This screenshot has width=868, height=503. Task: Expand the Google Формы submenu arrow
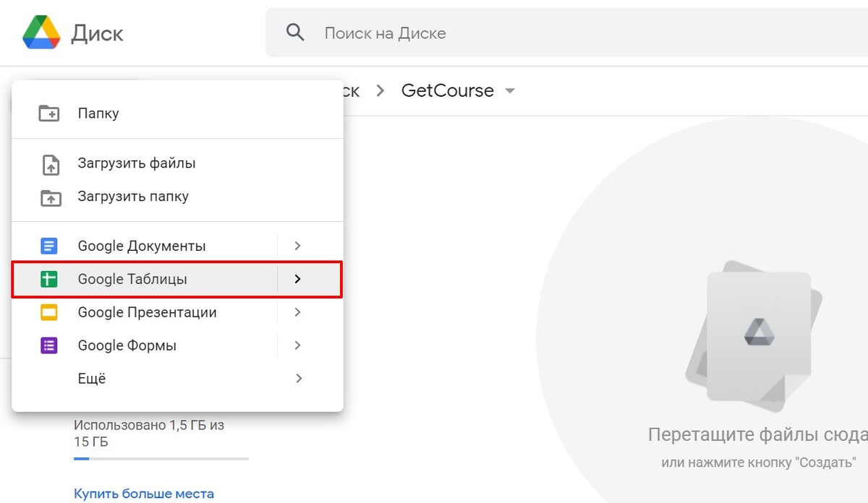(x=297, y=345)
